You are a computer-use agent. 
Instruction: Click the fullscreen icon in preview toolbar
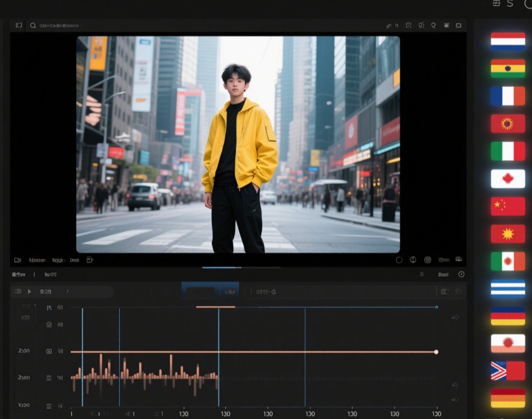(459, 25)
